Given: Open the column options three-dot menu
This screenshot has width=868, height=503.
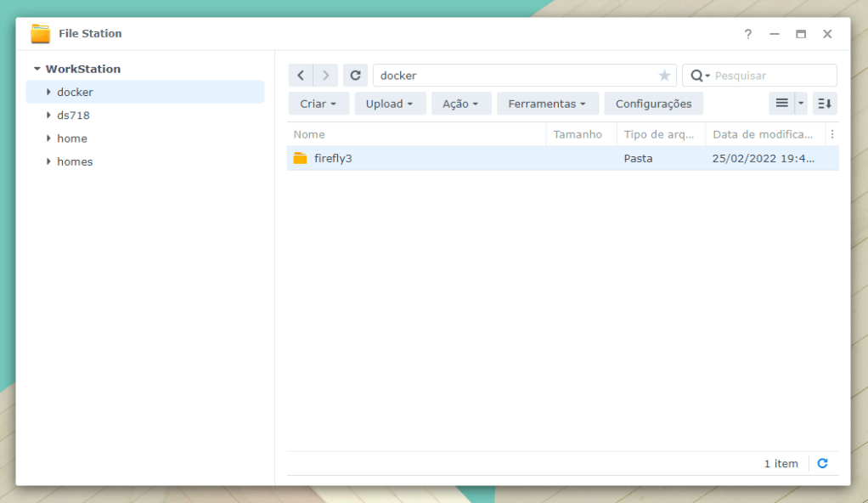Looking at the screenshot, I should click(x=831, y=134).
